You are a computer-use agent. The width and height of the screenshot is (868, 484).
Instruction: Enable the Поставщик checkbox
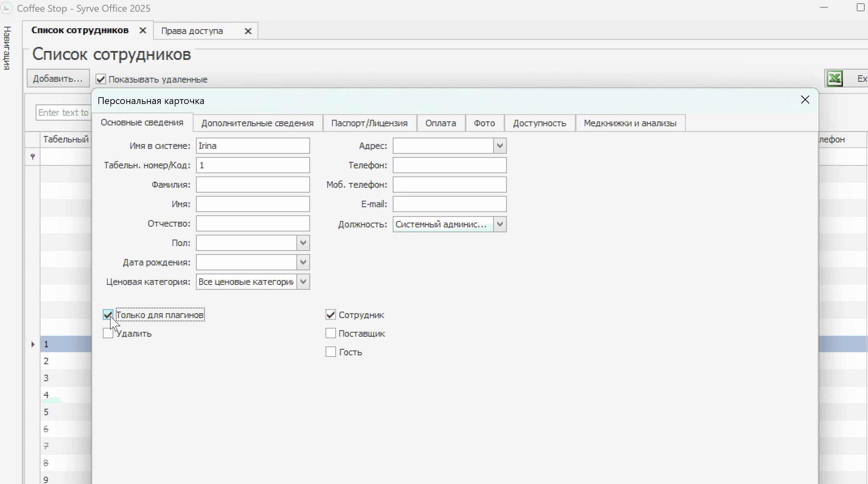click(330, 333)
